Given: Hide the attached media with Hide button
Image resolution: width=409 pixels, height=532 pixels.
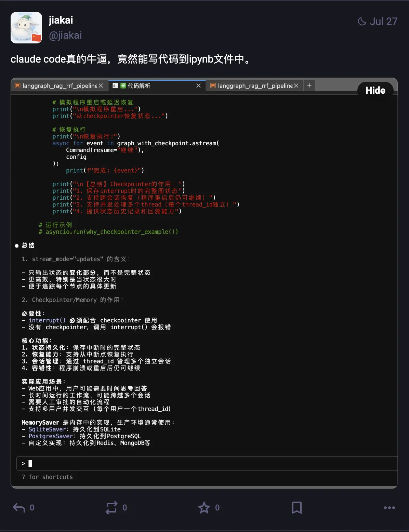Looking at the screenshot, I should click(x=375, y=90).
